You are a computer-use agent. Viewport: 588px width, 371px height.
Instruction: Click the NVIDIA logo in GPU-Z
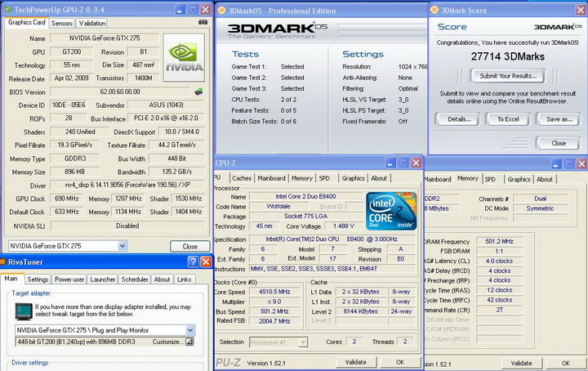click(184, 57)
